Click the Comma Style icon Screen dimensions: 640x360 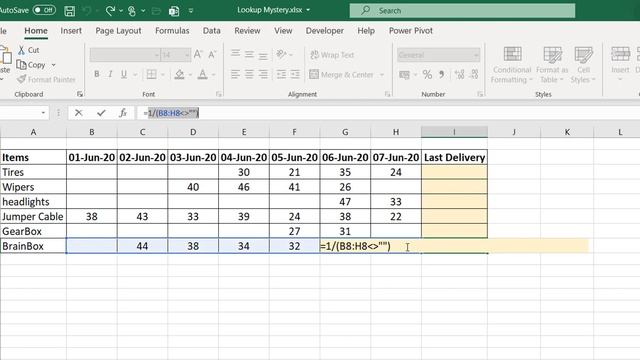coord(441,74)
